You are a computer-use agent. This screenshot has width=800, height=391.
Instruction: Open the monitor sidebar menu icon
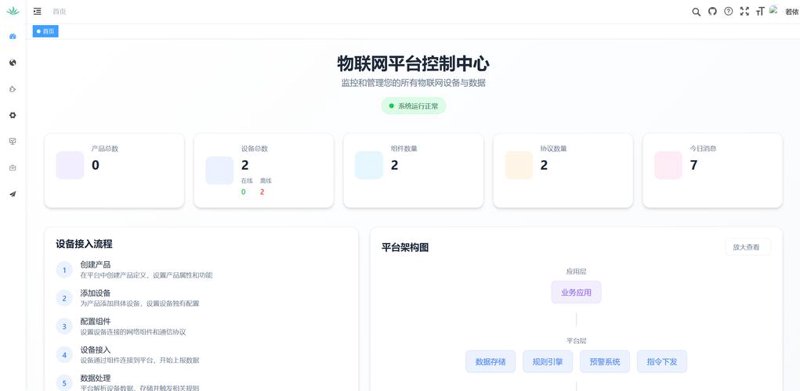pos(13,141)
